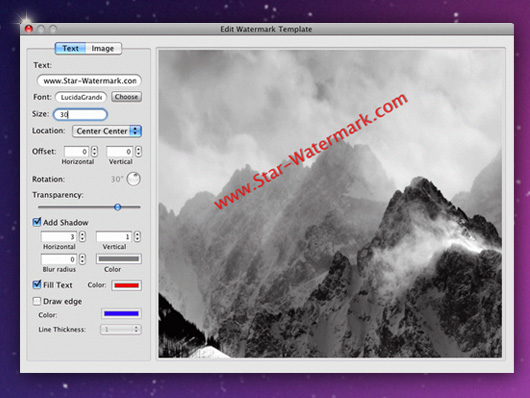Click the Offset Horizontal stepper arrows
The height and width of the screenshot is (398, 530).
94,151
